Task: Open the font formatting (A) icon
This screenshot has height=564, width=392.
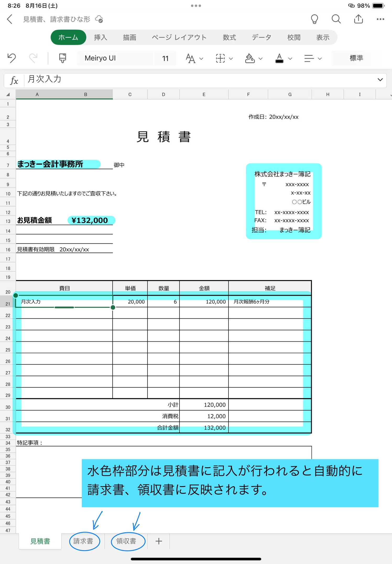Action: 190,58
